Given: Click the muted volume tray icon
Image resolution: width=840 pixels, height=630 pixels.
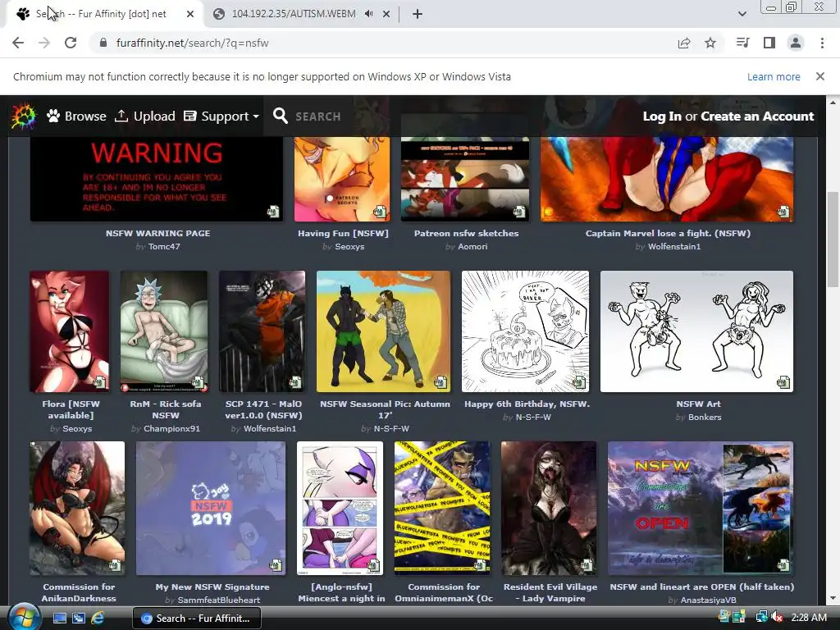Looking at the screenshot, I should click(777, 617).
